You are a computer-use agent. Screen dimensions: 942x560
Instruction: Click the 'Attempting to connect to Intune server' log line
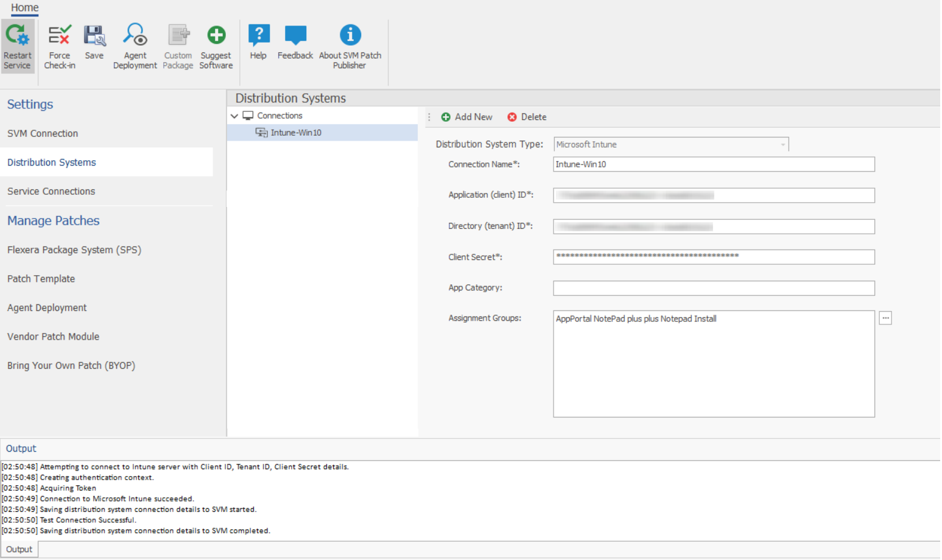point(175,467)
